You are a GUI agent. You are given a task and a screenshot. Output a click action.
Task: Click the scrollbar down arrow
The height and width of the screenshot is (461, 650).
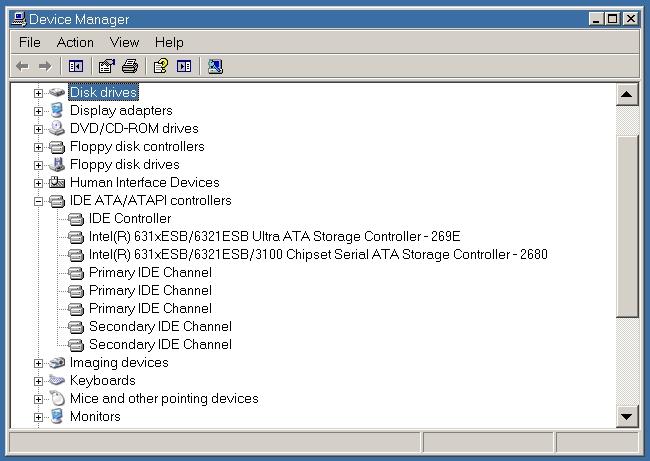[x=626, y=417]
